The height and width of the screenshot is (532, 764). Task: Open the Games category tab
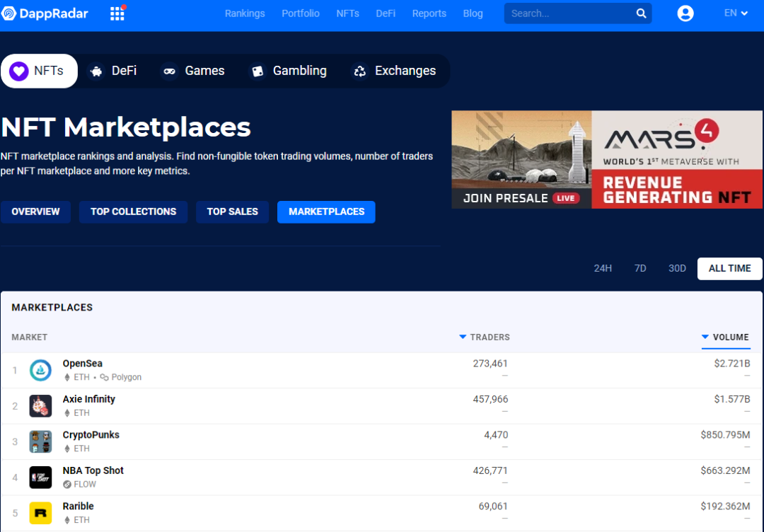tap(193, 71)
